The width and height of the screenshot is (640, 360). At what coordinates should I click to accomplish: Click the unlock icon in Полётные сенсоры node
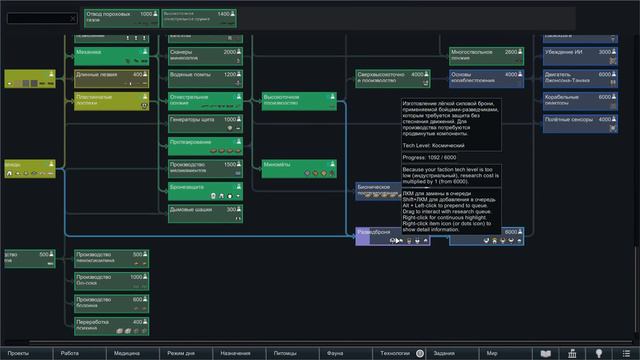tap(613, 128)
